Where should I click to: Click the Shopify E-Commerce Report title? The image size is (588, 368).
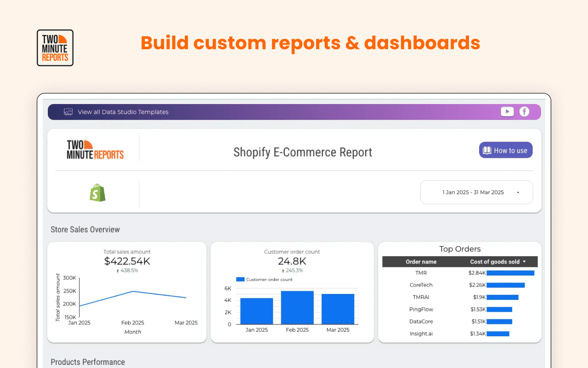(303, 152)
